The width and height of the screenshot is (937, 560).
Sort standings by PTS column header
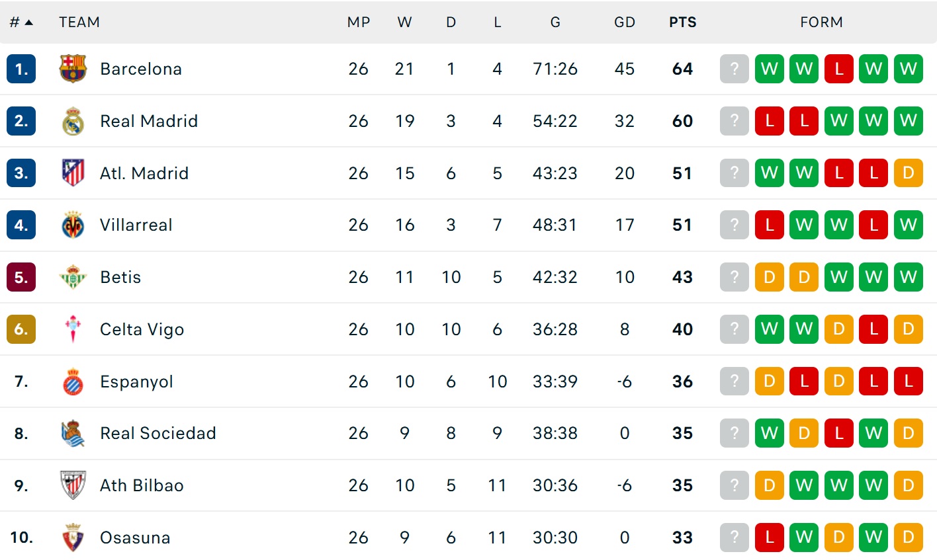point(682,22)
